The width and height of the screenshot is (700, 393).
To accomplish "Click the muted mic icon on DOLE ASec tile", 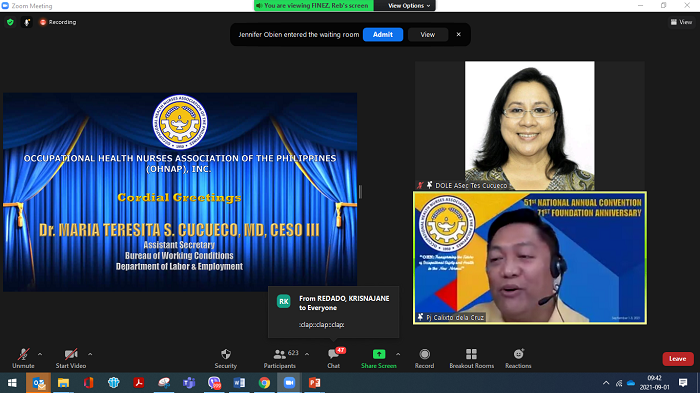I will pyautogui.click(x=420, y=185).
